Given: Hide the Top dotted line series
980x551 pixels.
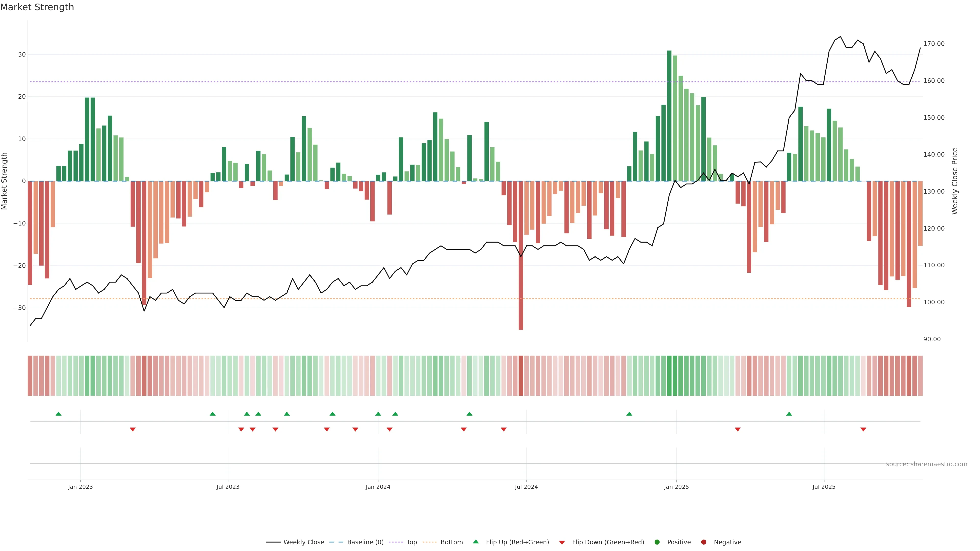Looking at the screenshot, I should coord(411,542).
